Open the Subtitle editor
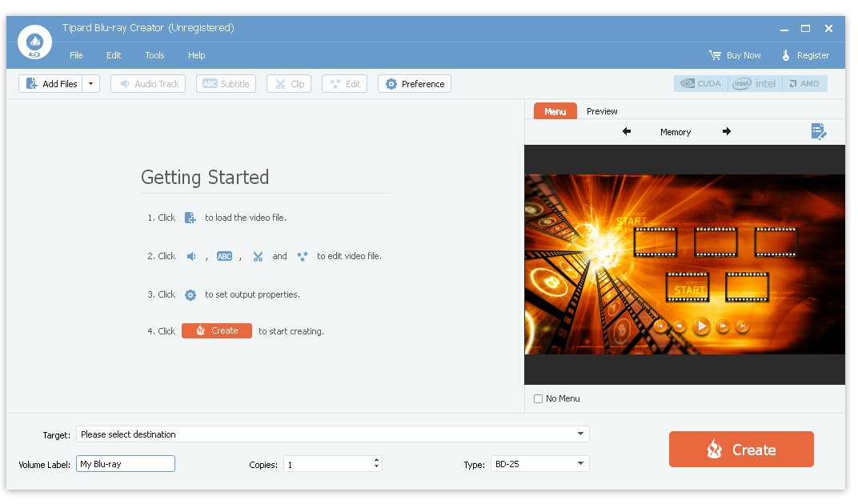Viewport: 858px width, 504px height. [226, 83]
